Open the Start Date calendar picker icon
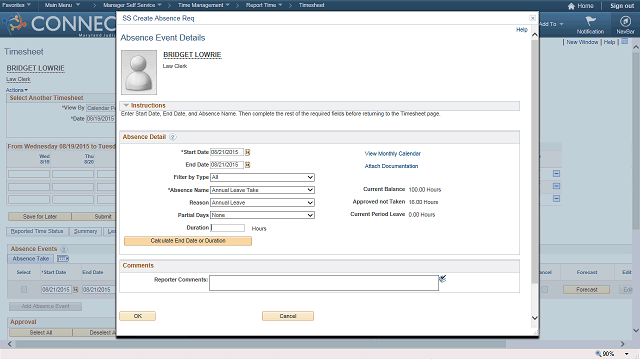The image size is (640, 360). (247, 152)
